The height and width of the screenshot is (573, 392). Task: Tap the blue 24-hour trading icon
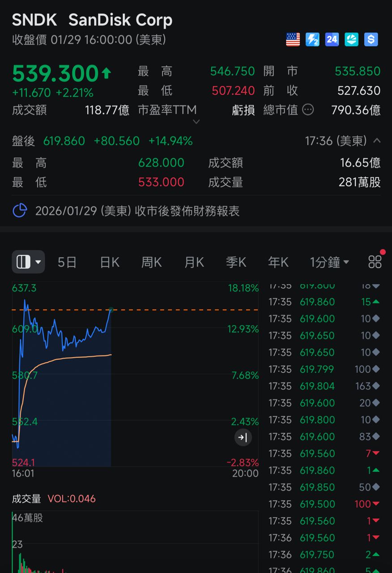(x=332, y=39)
